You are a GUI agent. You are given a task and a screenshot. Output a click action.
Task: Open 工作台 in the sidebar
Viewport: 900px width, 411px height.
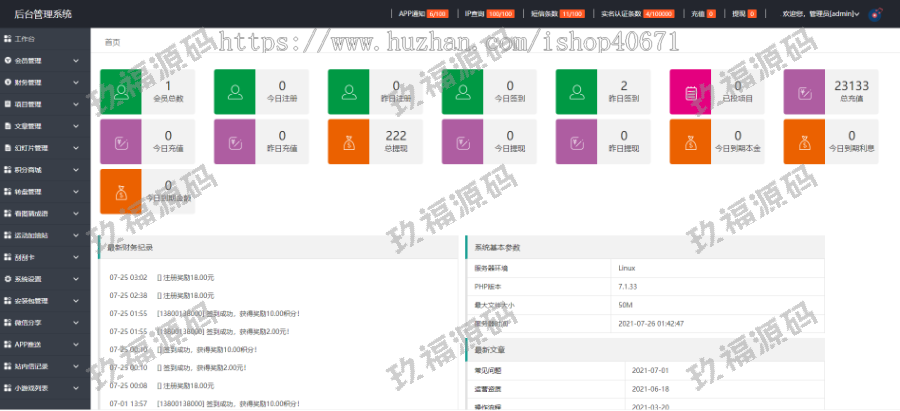coord(45,38)
